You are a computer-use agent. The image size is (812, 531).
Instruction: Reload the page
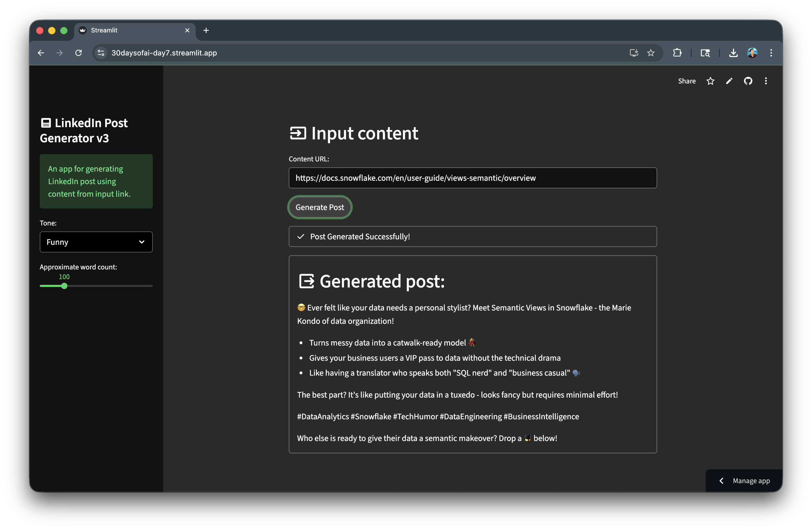point(78,53)
